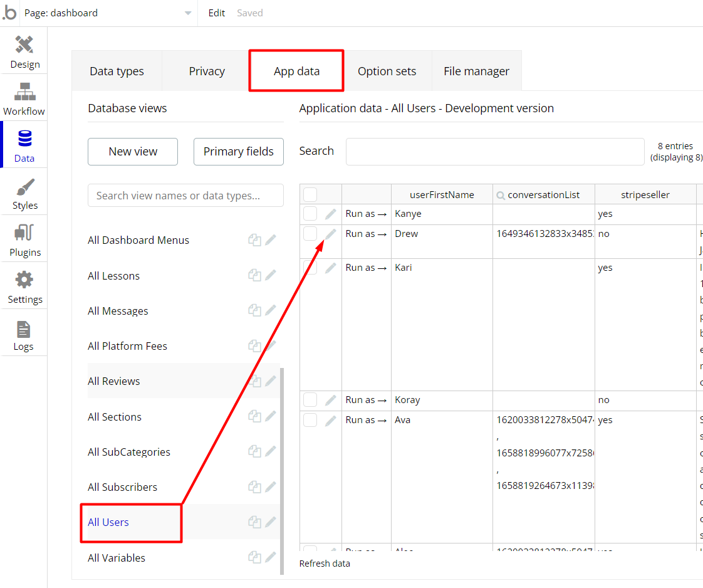Switch to the Data types tab

click(x=117, y=71)
